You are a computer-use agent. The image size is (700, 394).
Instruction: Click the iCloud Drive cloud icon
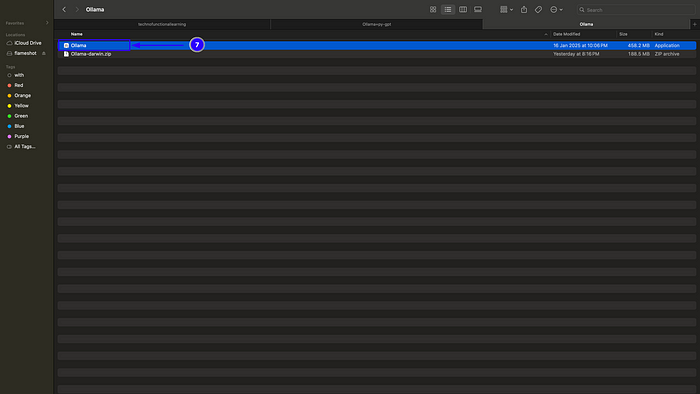point(9,43)
